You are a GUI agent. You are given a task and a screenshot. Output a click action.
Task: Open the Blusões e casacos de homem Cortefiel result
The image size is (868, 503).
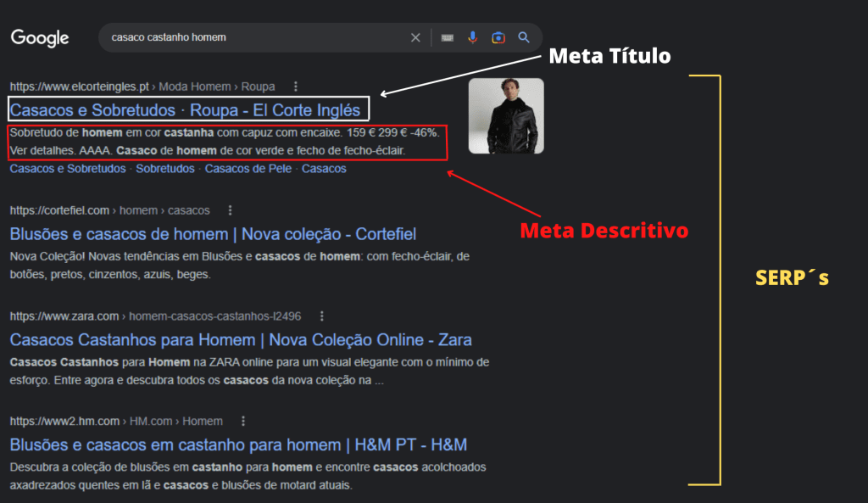click(x=213, y=234)
